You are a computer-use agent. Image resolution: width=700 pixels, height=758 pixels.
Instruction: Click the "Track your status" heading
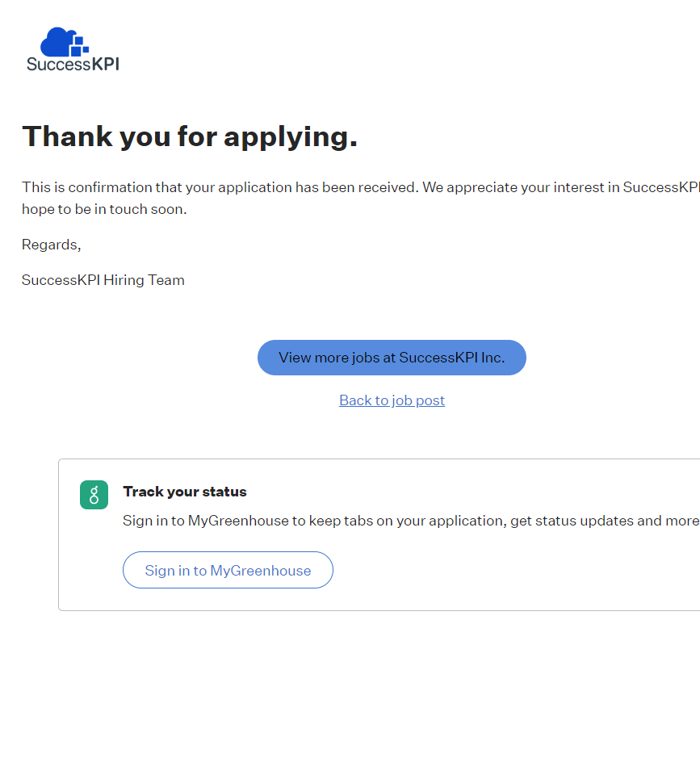pyautogui.click(x=185, y=492)
